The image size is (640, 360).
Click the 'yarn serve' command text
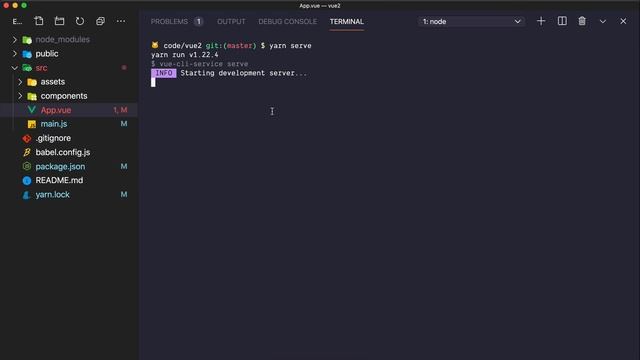click(x=290, y=46)
